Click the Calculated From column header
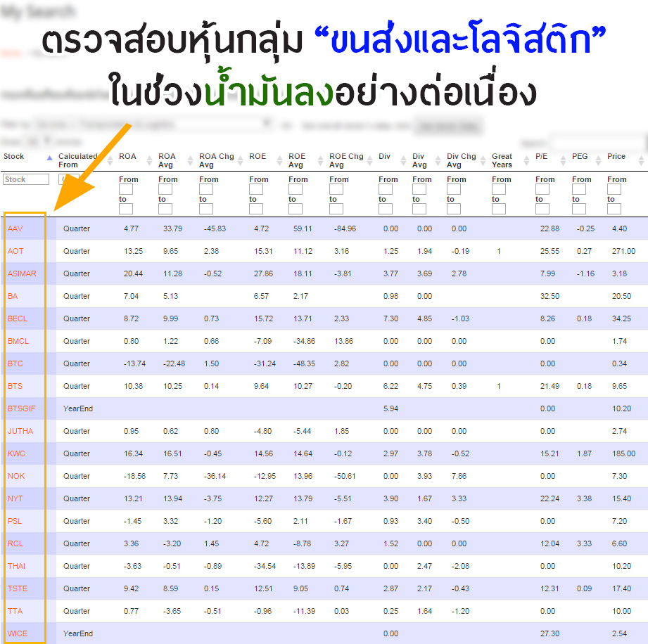Viewport: 648px width, 644px height. (x=77, y=160)
